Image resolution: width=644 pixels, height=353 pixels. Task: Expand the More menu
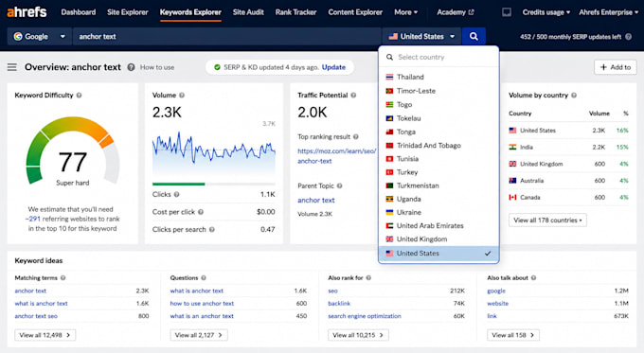tap(405, 12)
